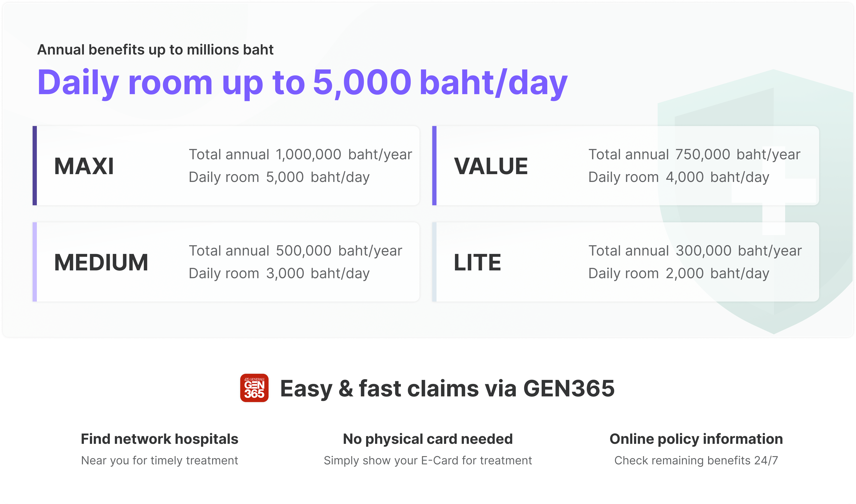Click the MEDIUM total annual 500,000 text
Image resolution: width=856 pixels, height=504 pixels.
(x=295, y=251)
